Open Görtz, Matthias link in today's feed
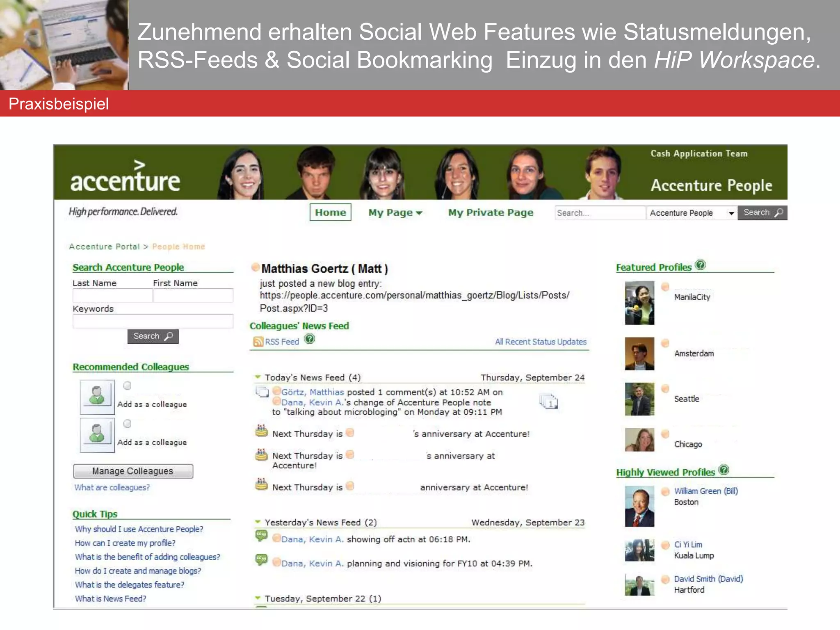840x630 pixels. 313,392
